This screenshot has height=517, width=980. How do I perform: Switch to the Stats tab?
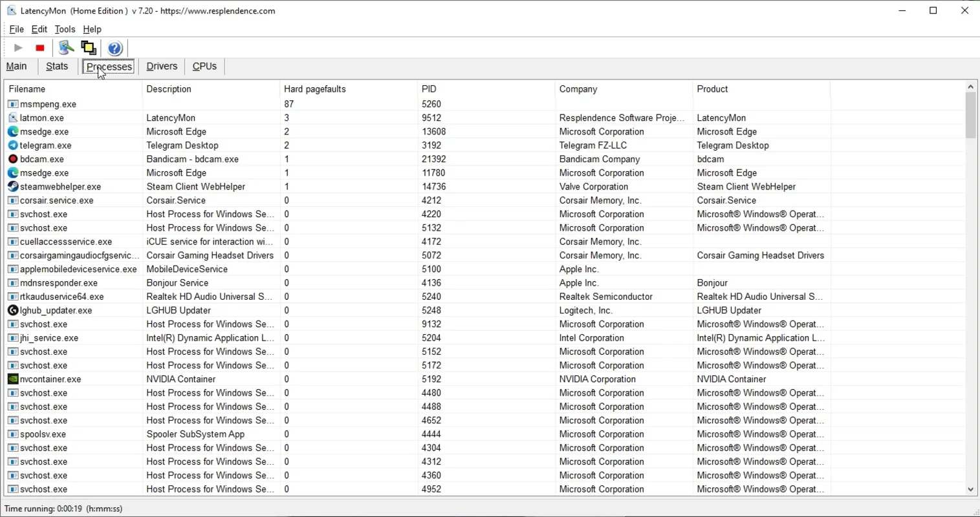click(57, 66)
